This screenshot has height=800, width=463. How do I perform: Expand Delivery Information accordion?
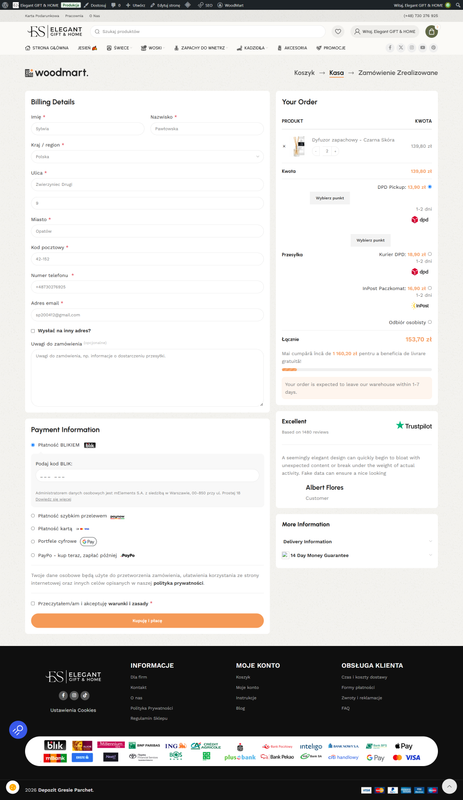(357, 541)
